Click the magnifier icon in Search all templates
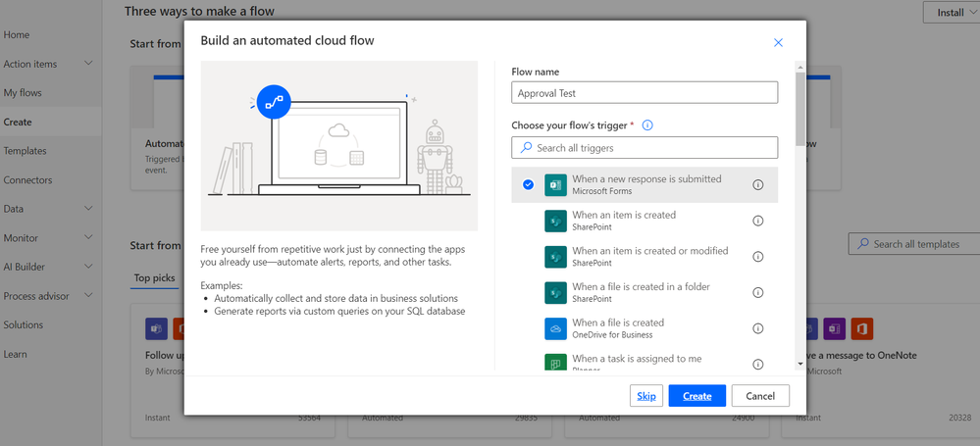Viewport: 980px width, 446px height. click(863, 244)
